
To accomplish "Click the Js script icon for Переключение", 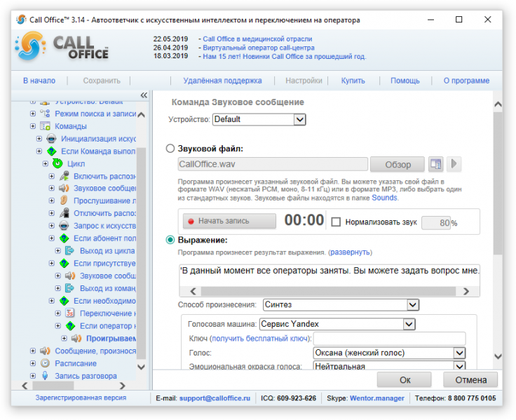I will coord(70,313).
